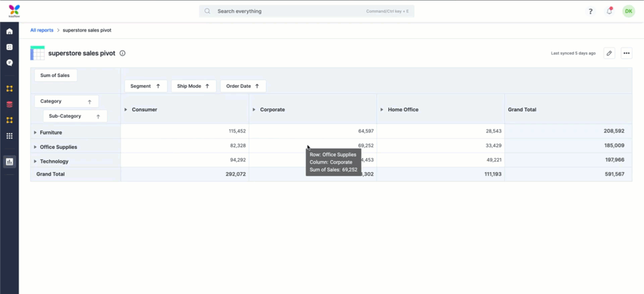Open the red database sidebar icon
Viewport: 644px width, 294px height.
point(9,104)
